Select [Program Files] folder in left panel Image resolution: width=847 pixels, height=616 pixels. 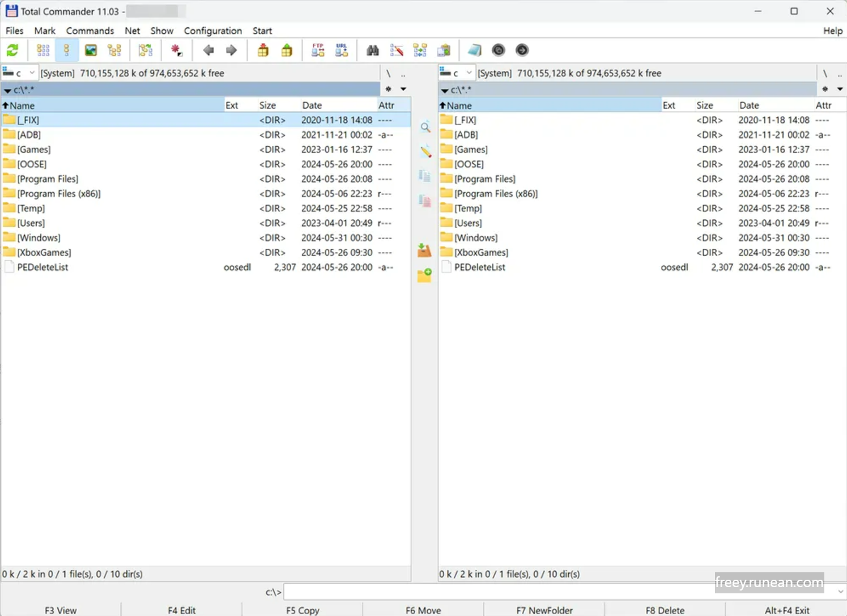(x=206, y=179)
